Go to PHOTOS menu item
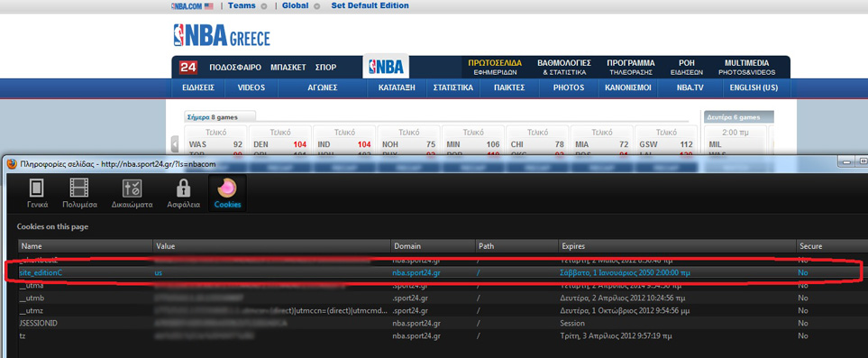 [569, 87]
